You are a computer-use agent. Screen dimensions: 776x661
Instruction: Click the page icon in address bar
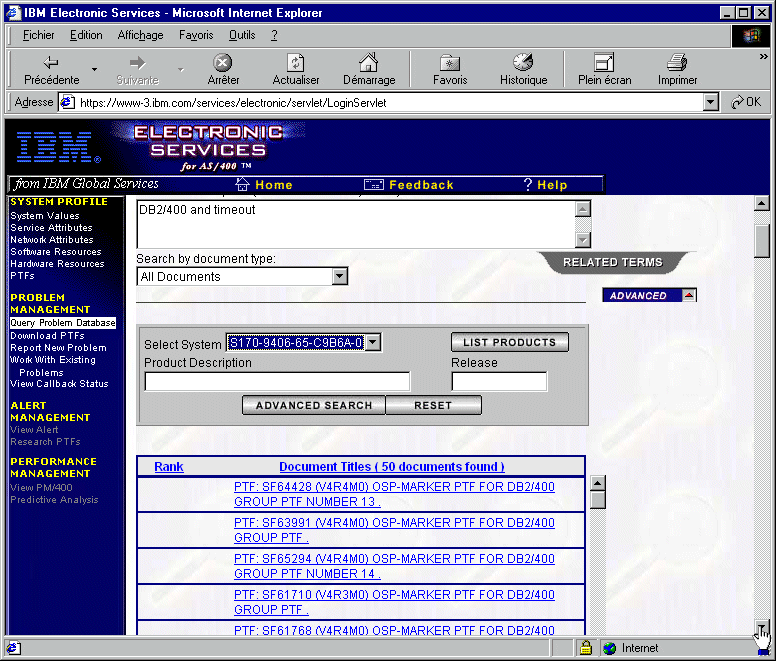coord(67,102)
